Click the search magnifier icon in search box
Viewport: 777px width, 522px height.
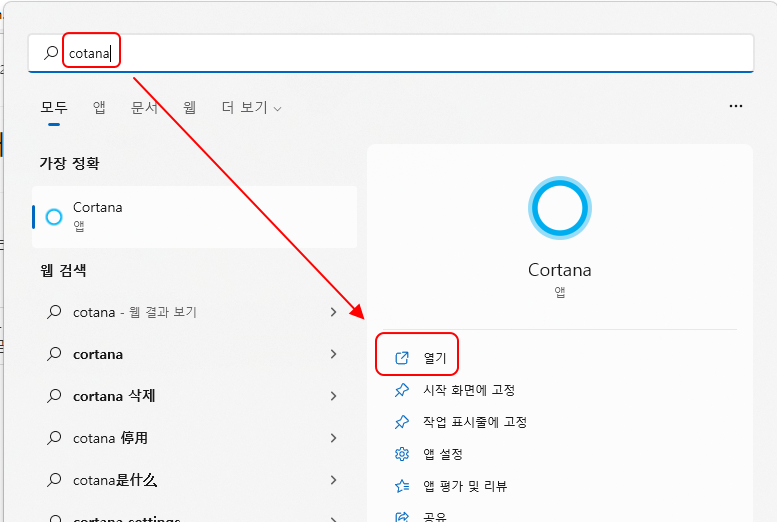coord(51,53)
